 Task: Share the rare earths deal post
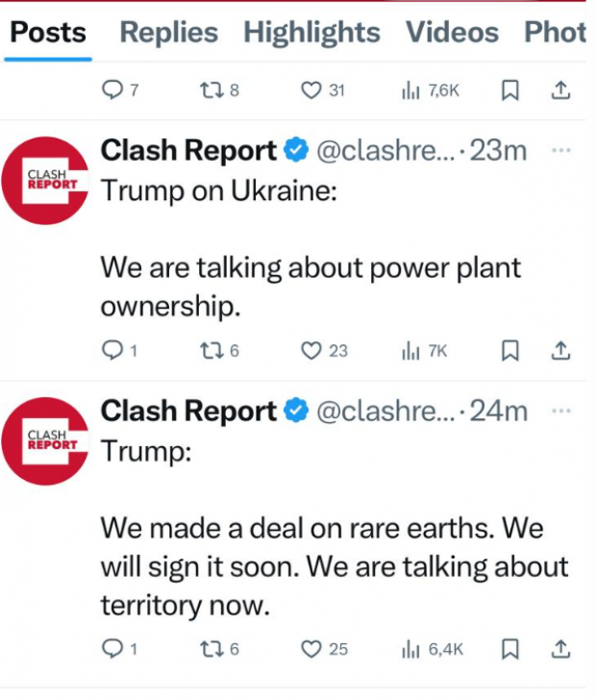(562, 649)
